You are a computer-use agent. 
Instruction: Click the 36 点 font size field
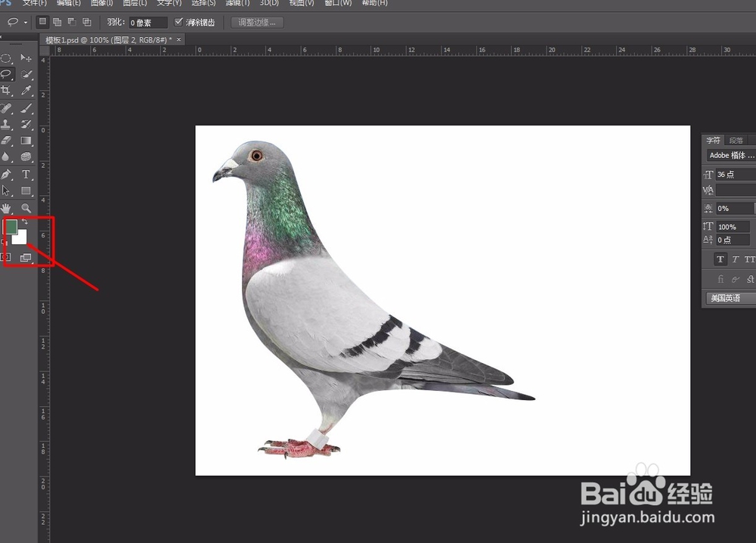click(x=736, y=175)
